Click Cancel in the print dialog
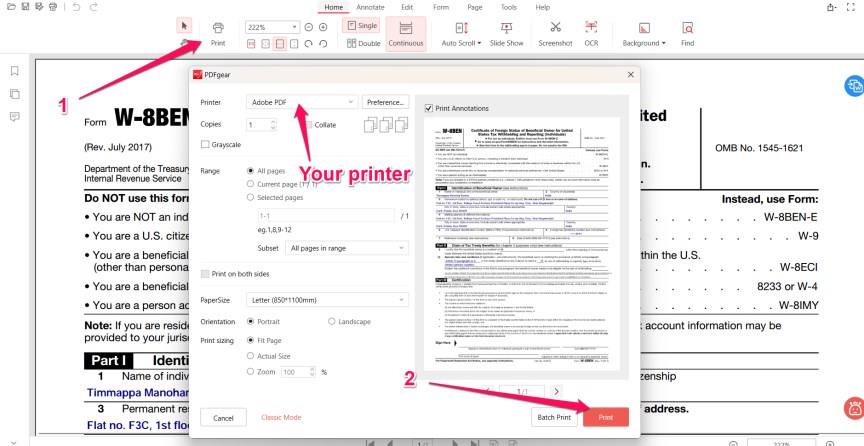Screen dimensions: 864x446 pyautogui.click(x=223, y=418)
